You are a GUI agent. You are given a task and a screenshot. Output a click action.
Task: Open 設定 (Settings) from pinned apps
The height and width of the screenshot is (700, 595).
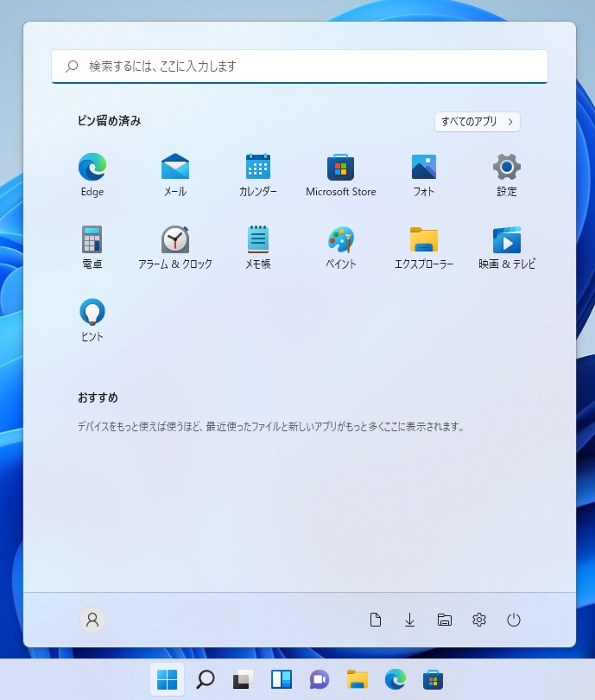[507, 175]
